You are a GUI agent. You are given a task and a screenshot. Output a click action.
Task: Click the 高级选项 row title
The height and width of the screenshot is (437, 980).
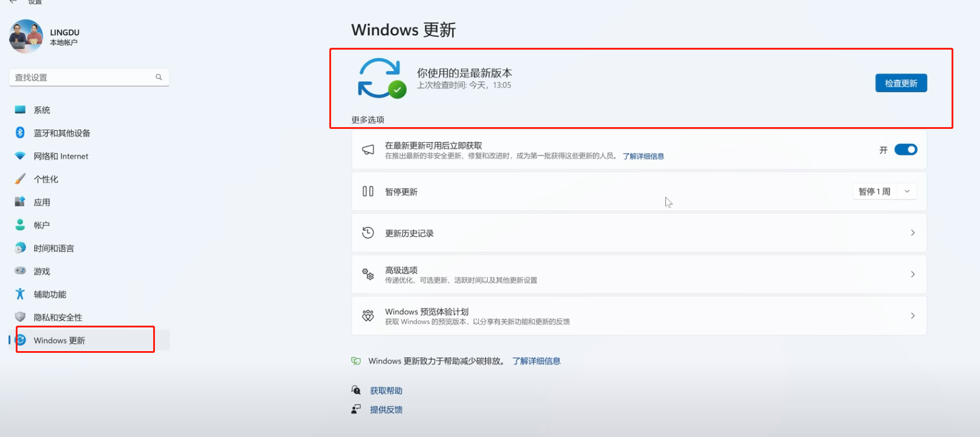[x=401, y=270]
